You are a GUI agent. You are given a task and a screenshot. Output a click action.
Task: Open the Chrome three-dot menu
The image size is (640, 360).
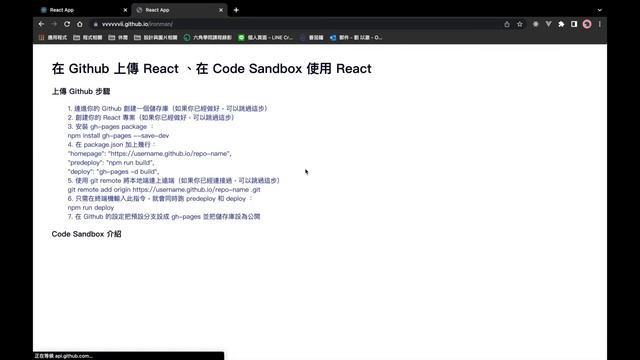click(x=600, y=24)
